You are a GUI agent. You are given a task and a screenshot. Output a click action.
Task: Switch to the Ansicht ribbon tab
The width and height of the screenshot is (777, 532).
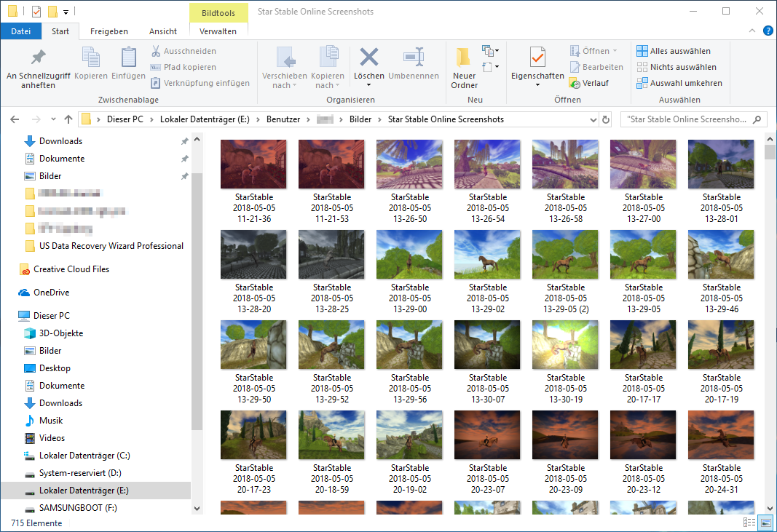[163, 31]
